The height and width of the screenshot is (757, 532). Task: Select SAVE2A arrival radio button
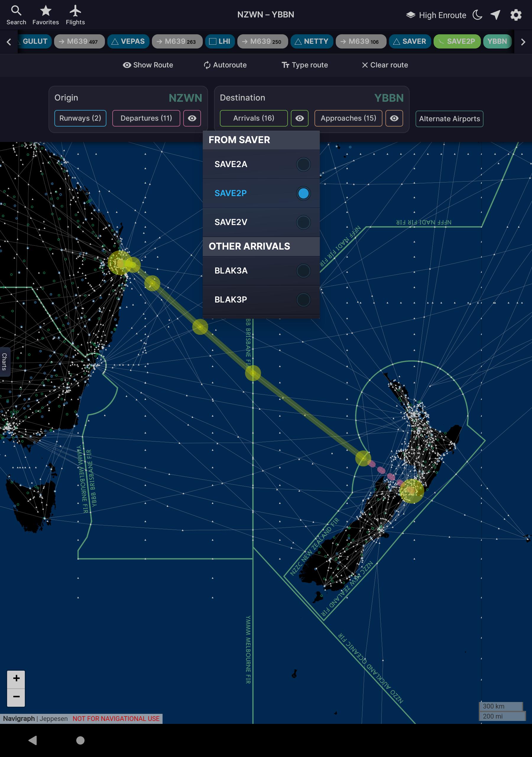coord(303,164)
